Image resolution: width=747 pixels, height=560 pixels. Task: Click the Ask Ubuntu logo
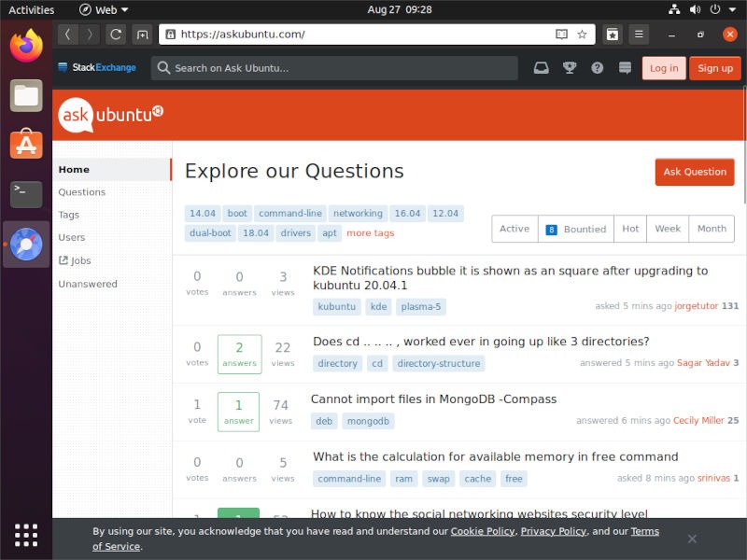[x=108, y=114]
